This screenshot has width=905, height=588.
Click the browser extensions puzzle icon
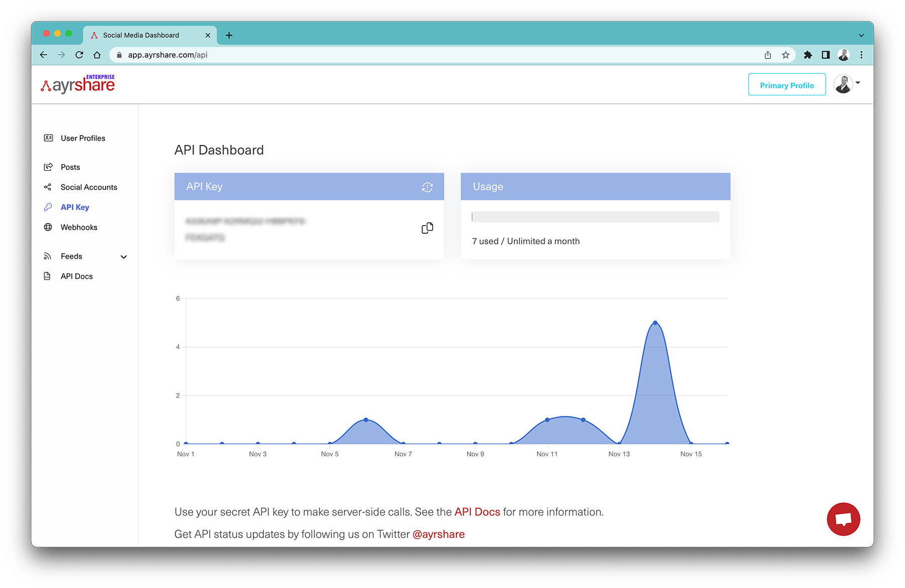coord(807,55)
